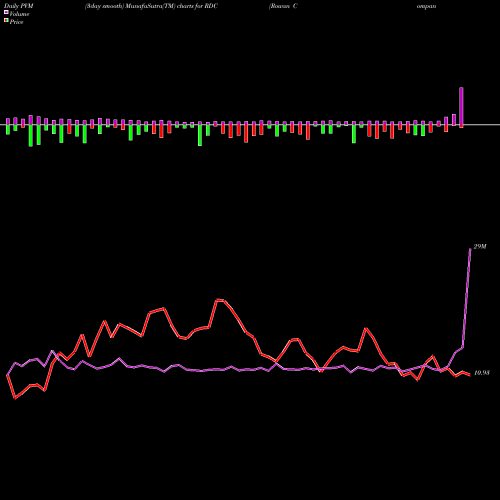Screen dimensions: 500x500
Task: Click the magenta volume line's sharp spike up to 29M
Action: pyautogui.click(x=467, y=298)
